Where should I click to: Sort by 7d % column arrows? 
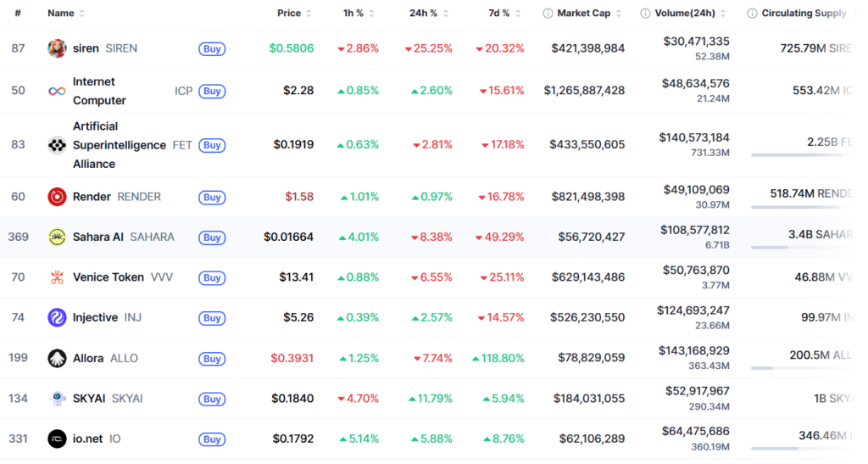518,14
